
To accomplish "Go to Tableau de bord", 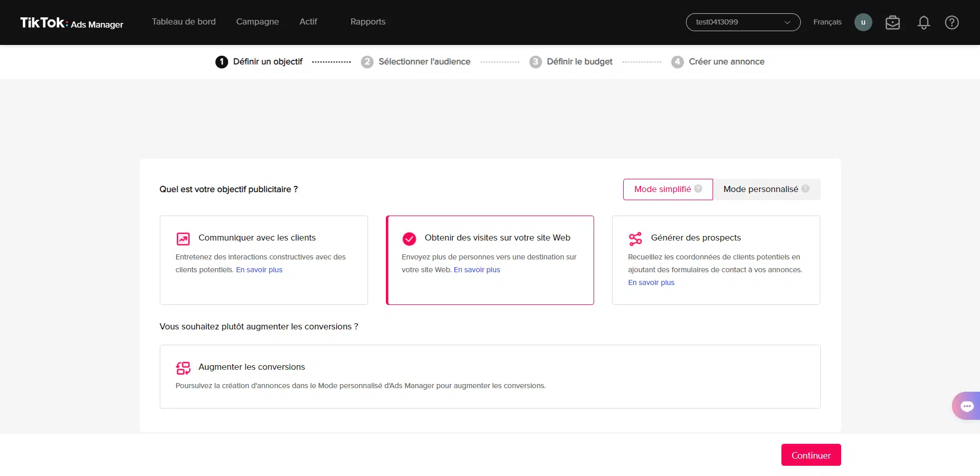I will tap(184, 22).
